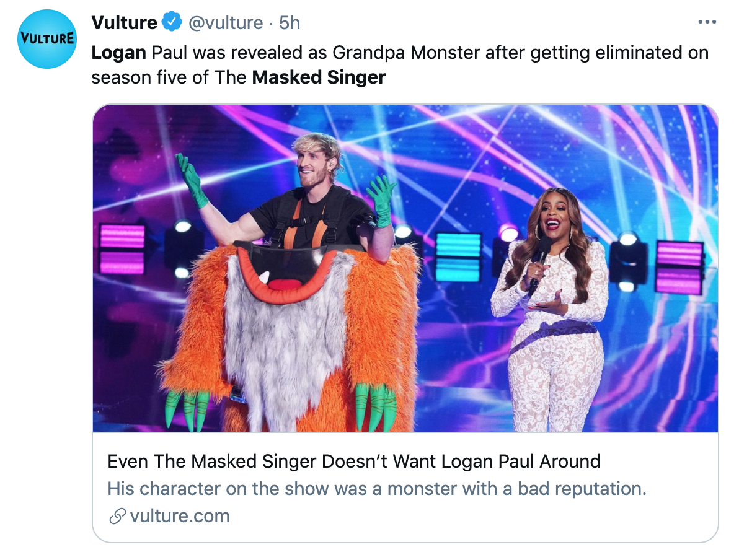Open the article headline about Logan Paul

tap(354, 462)
